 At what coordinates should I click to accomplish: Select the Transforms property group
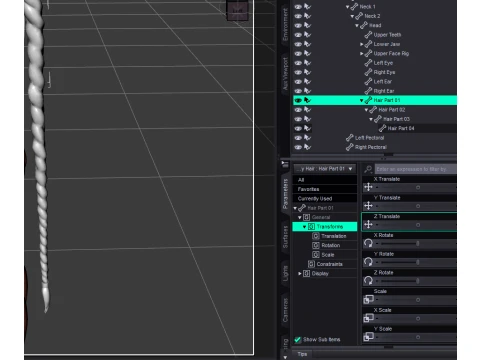(x=325, y=227)
